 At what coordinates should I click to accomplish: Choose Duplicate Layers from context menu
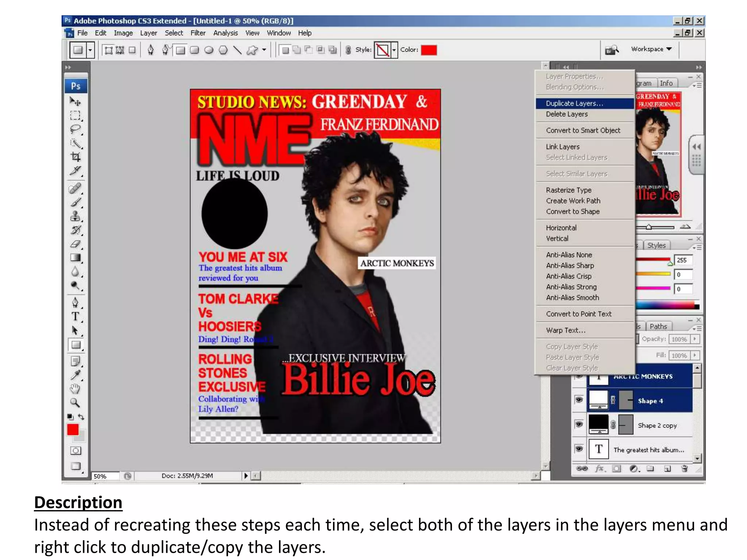tap(585, 104)
